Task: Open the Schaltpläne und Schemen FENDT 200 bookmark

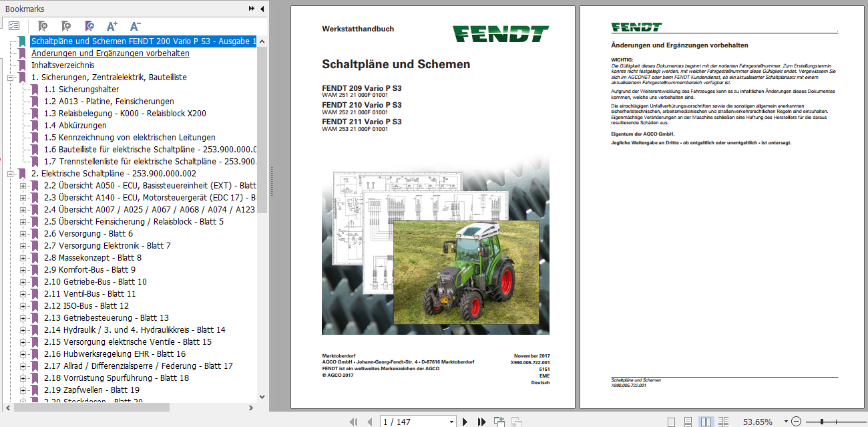Action: point(144,41)
